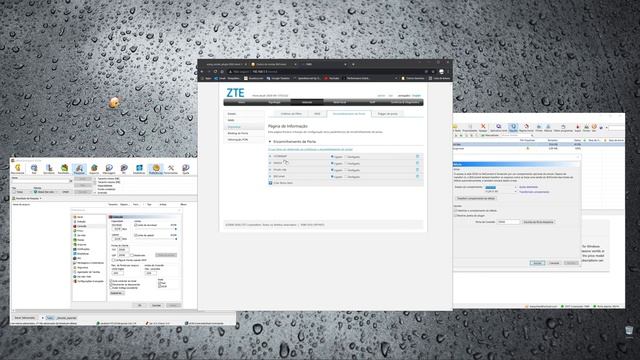Open a new browser tab with plus icon
640x360 pixels.
click(x=353, y=64)
